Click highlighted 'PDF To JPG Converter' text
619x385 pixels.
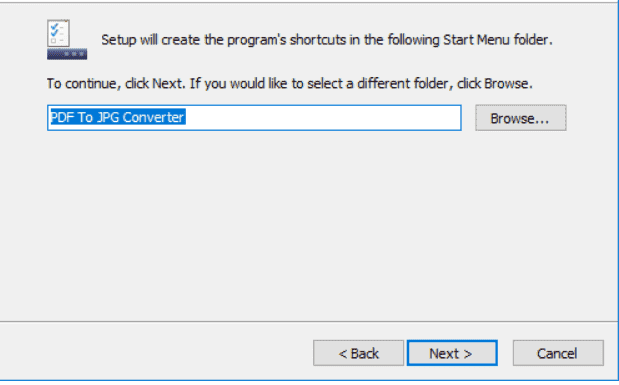click(118, 117)
